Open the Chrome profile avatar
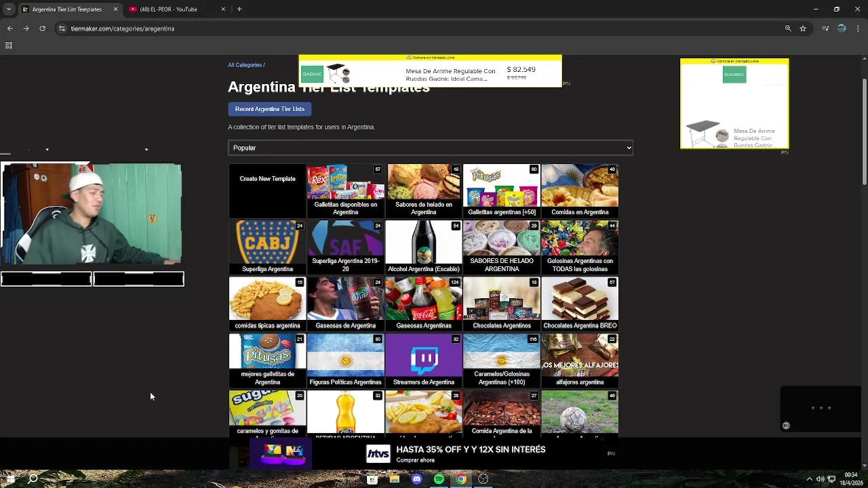 click(842, 28)
